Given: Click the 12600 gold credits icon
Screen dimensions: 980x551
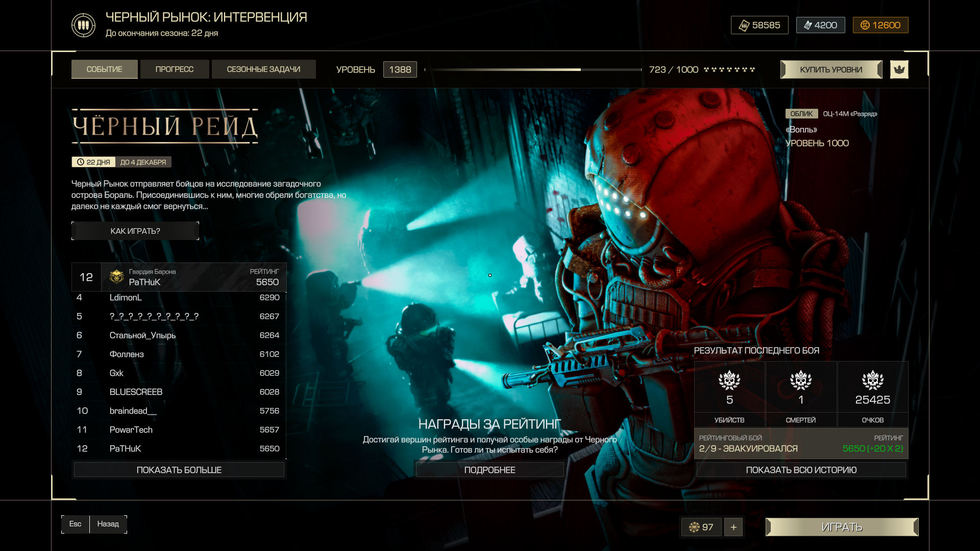Looking at the screenshot, I should click(x=865, y=25).
